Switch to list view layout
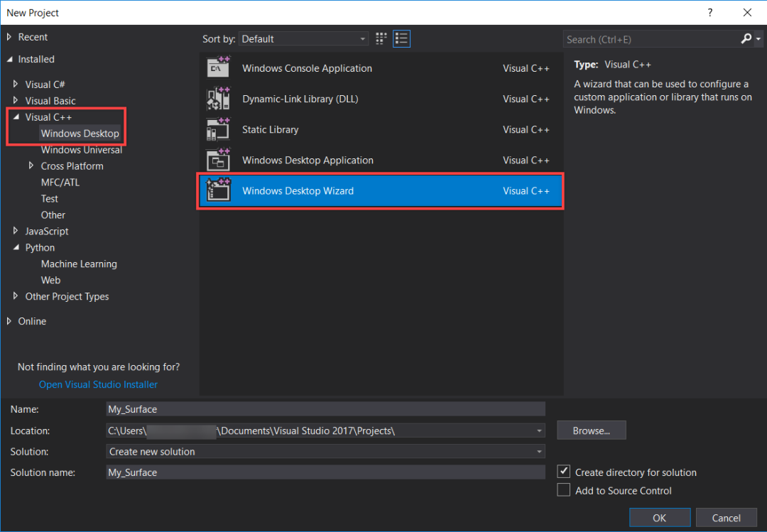This screenshot has width=767, height=532. [402, 39]
